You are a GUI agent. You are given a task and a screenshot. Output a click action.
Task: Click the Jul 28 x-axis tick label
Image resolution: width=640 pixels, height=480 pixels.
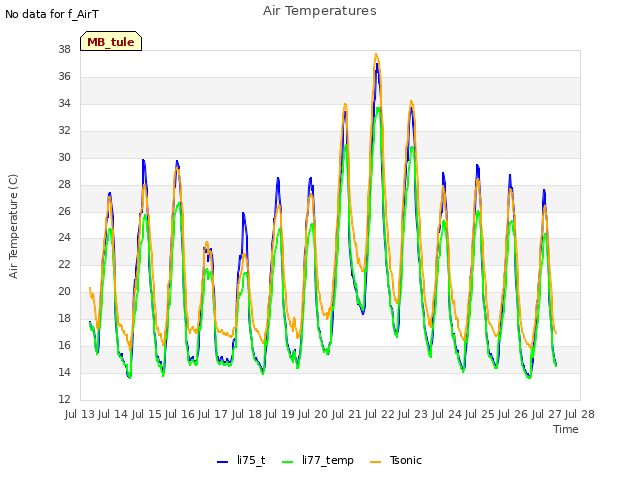[x=580, y=414]
